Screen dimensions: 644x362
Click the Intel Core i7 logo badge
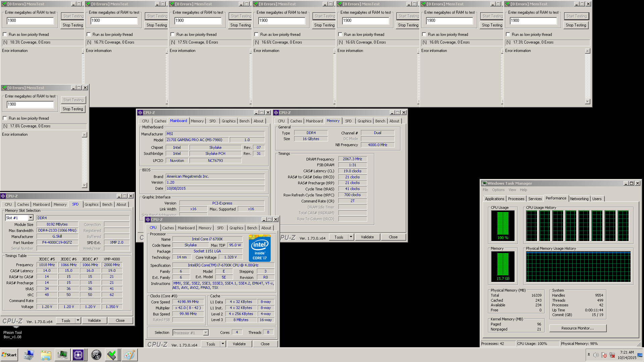click(260, 248)
